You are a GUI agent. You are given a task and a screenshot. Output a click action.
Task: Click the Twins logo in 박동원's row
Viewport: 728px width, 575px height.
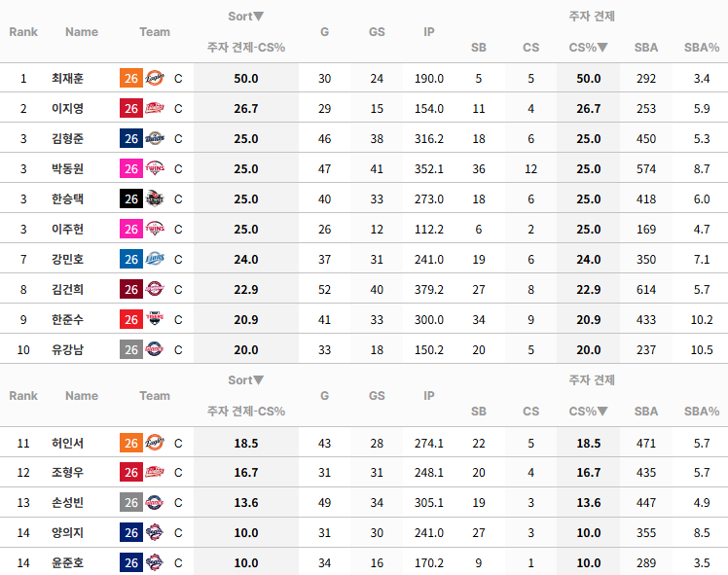(x=155, y=168)
